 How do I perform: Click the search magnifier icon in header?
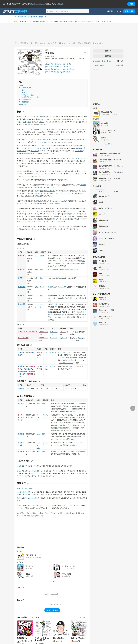[47, 11]
